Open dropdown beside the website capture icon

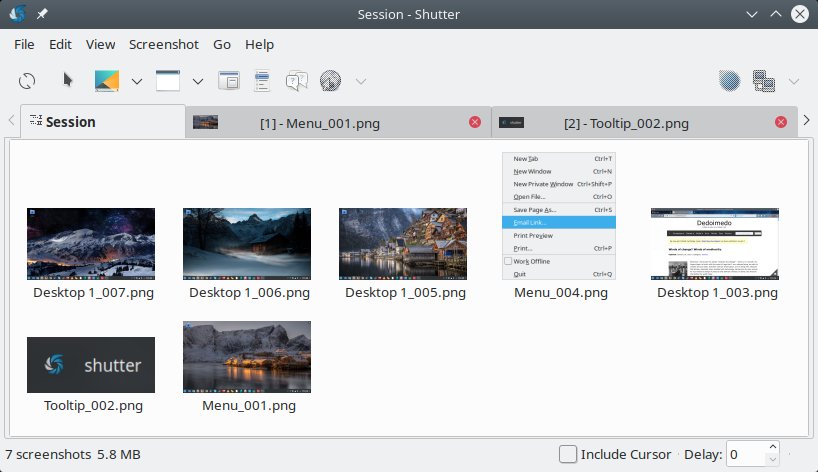pyautogui.click(x=360, y=81)
